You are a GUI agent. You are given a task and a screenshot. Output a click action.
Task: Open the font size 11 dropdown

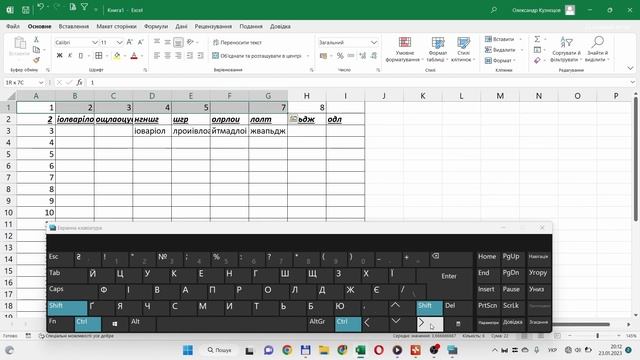119,42
